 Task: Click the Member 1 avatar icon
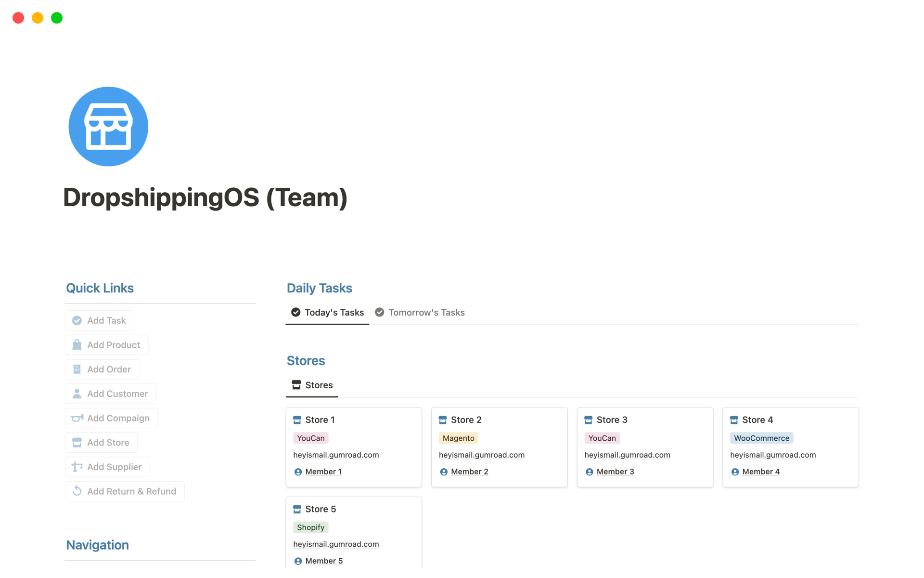click(x=298, y=472)
